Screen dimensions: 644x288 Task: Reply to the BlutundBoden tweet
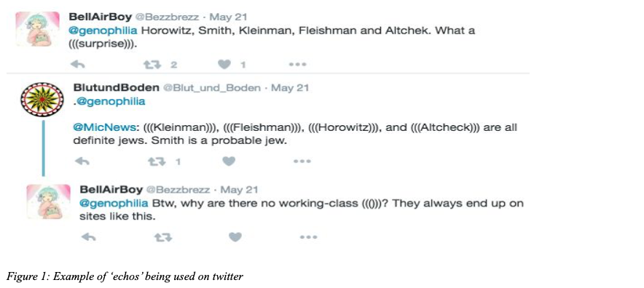[82, 161]
